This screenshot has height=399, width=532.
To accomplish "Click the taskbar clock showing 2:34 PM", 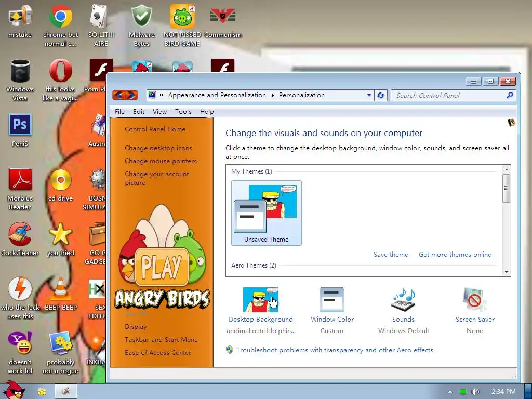I will 503,392.
